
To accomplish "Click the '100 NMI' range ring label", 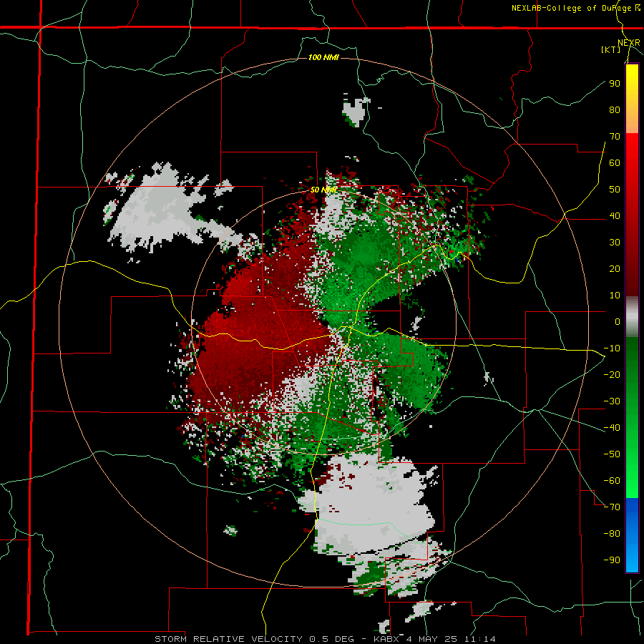I will [x=323, y=57].
